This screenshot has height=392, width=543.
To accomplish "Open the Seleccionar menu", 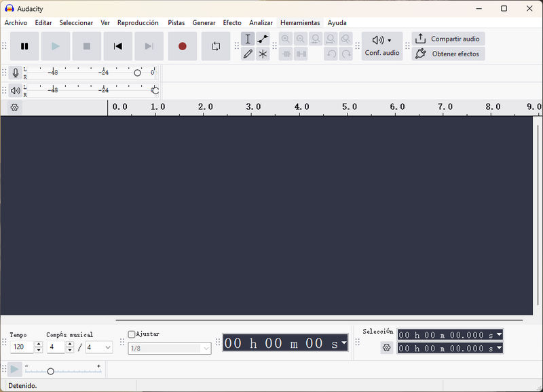I will click(x=76, y=23).
